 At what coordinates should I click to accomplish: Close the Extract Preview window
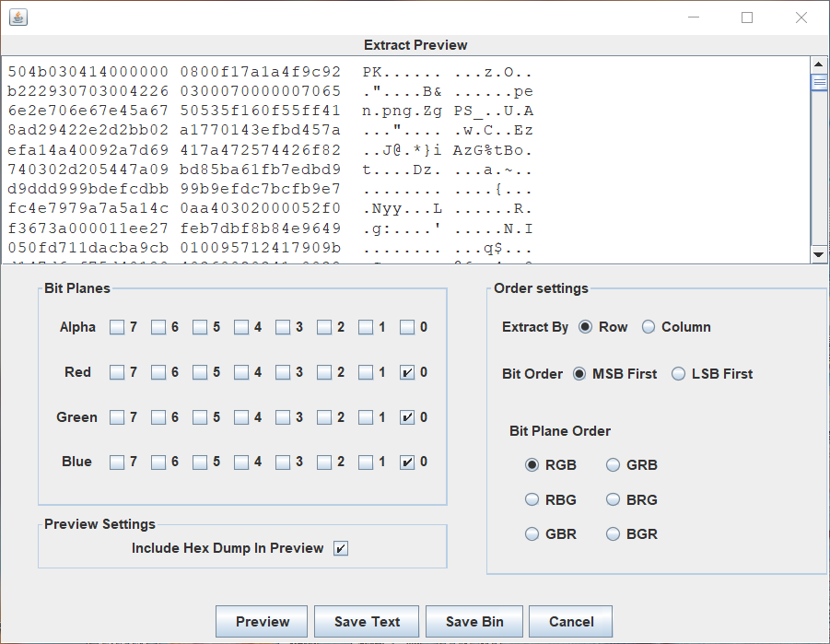tap(801, 18)
